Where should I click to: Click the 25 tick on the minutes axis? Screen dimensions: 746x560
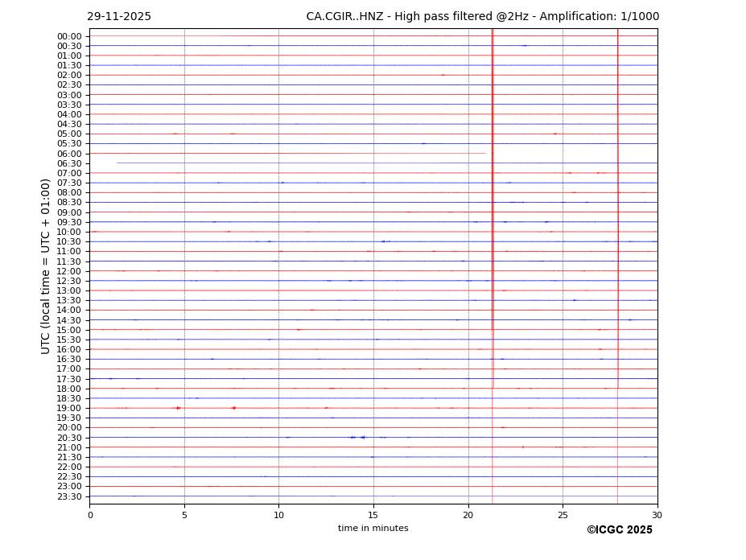(x=563, y=515)
